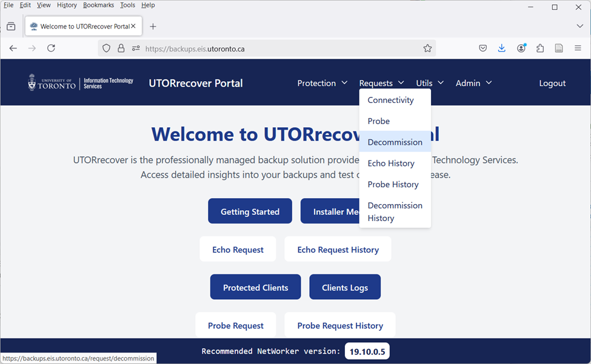This screenshot has width=591, height=364.
Task: Reload the current page
Action: (x=52, y=48)
